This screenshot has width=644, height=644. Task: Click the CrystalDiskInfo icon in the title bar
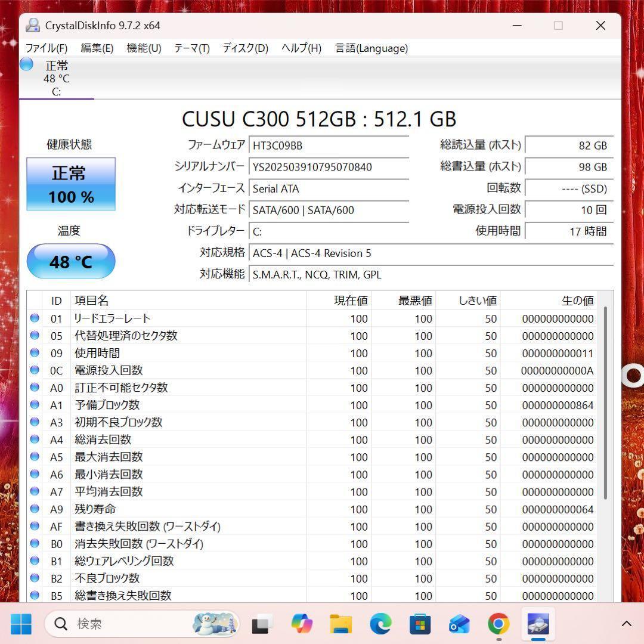[33, 25]
